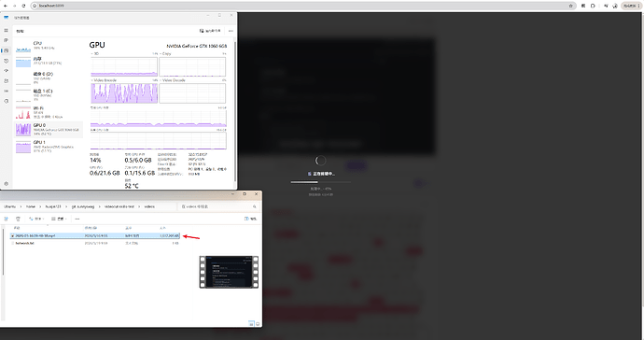The image size is (644, 340).
Task: Select the hotwords.txt file row
Action: 95,244
